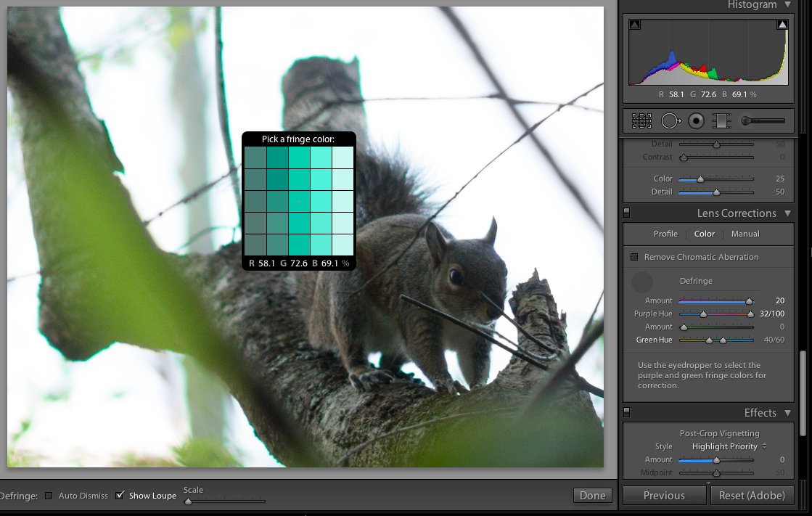Toggle the Lens Corrections panel on/off switch
The width and height of the screenshot is (812, 516).
click(x=627, y=213)
